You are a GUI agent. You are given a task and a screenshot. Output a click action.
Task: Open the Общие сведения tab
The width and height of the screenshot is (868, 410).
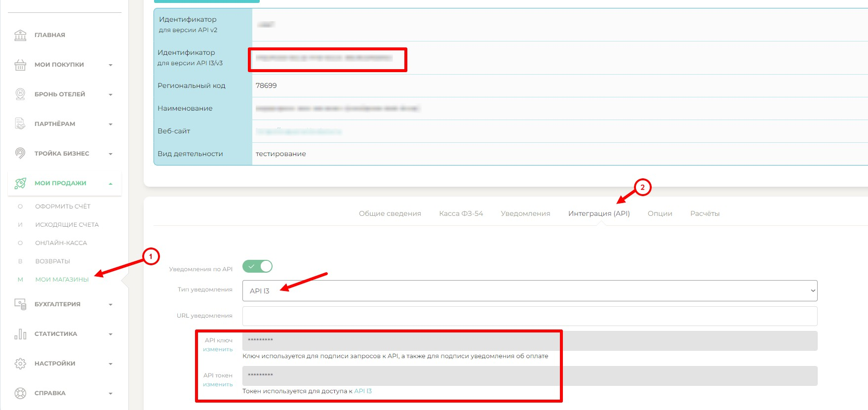pyautogui.click(x=390, y=213)
